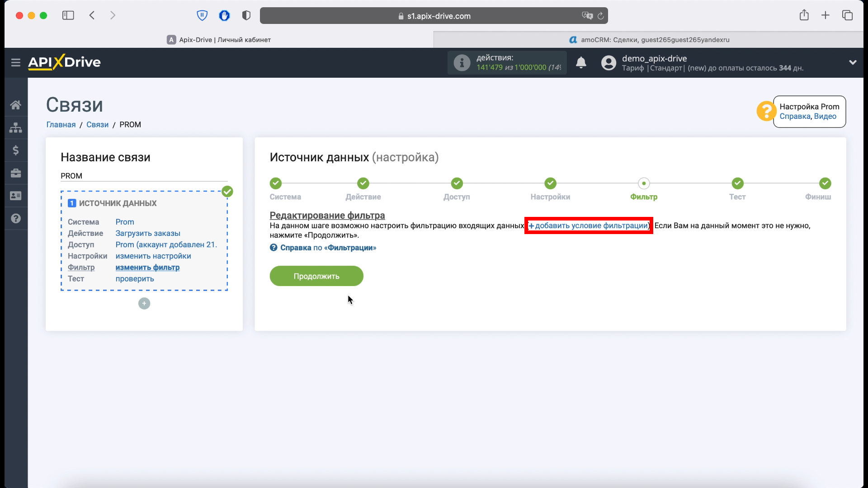
Task: Open the Share menu in Safari
Action: click(x=804, y=15)
